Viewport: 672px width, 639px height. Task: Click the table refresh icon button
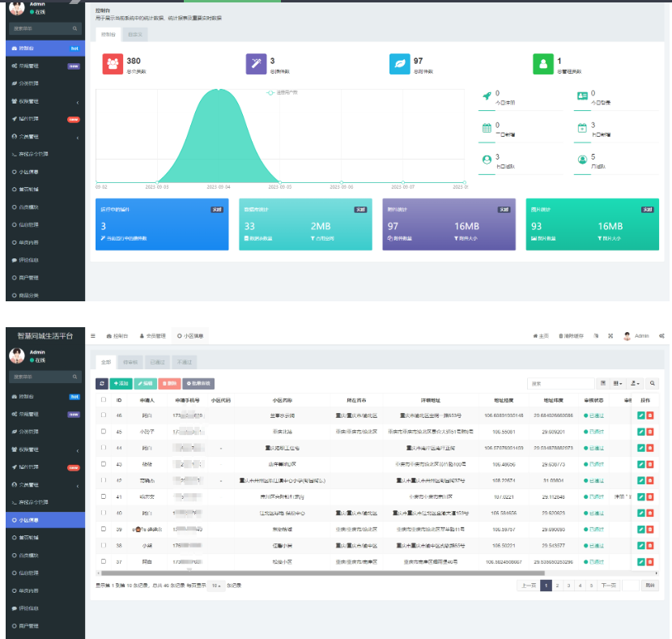(102, 383)
